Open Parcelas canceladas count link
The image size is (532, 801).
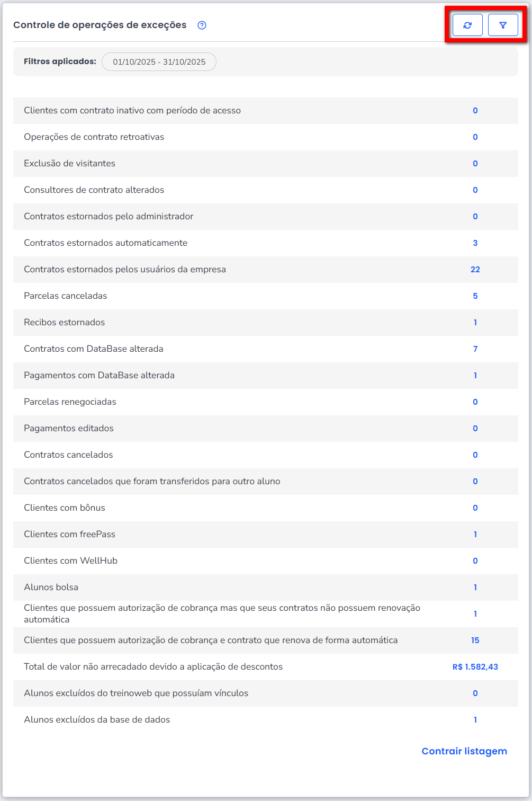[475, 296]
